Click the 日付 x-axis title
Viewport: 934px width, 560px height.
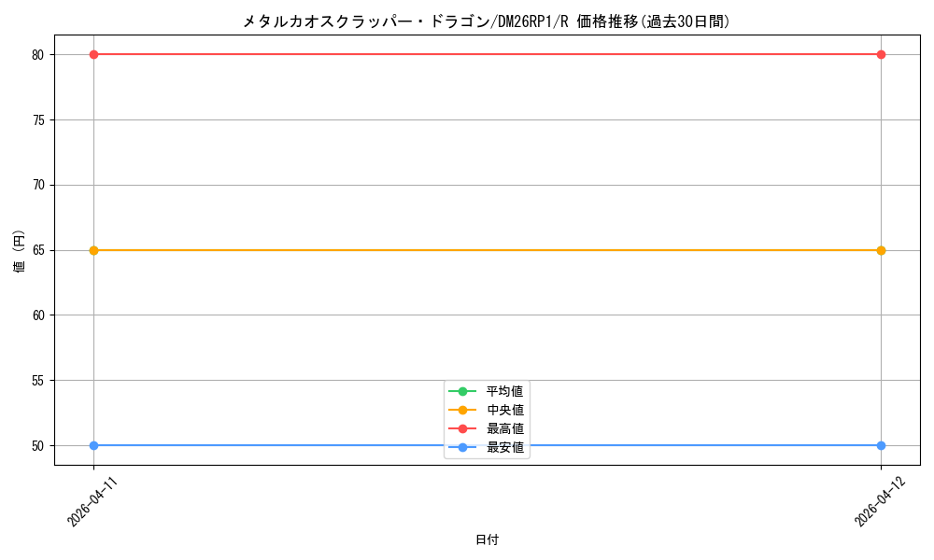tap(487, 539)
